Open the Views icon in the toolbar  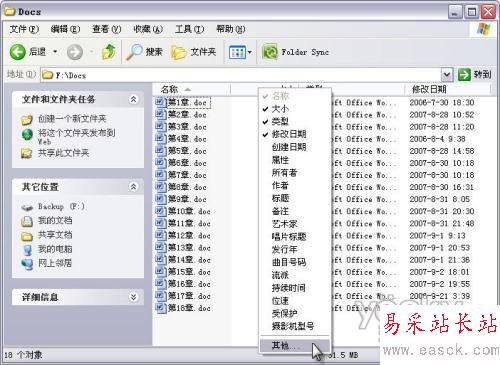(x=237, y=52)
